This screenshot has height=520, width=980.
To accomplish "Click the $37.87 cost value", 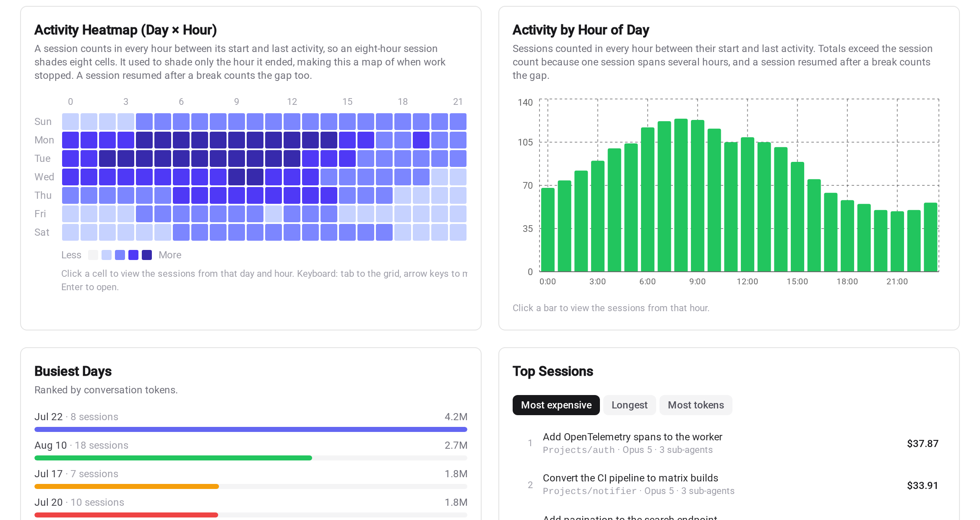I will [x=923, y=444].
